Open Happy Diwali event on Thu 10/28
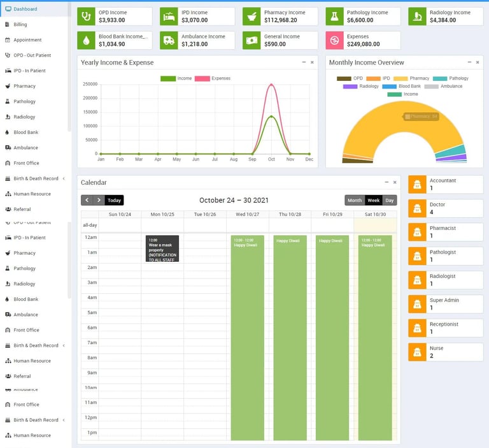This screenshot has height=448, width=489. point(290,338)
